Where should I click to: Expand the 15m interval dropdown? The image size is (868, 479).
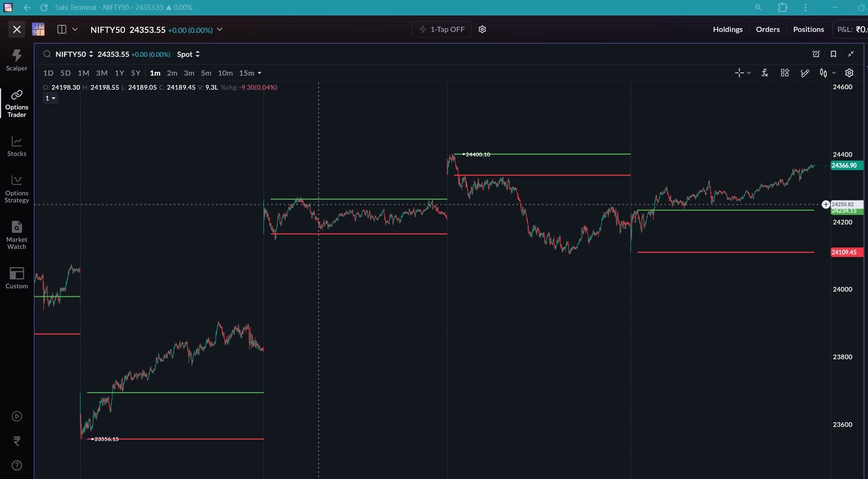[x=250, y=73]
